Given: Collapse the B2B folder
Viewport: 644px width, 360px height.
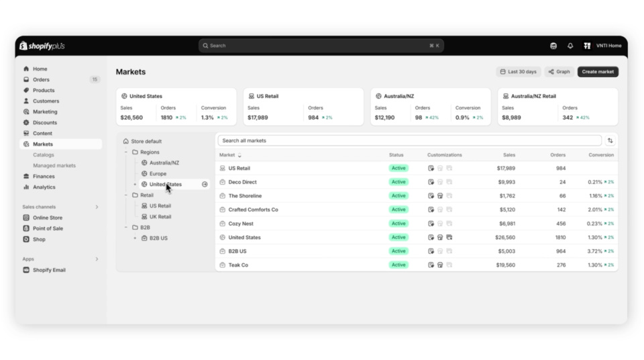Looking at the screenshot, I should coord(125,228).
